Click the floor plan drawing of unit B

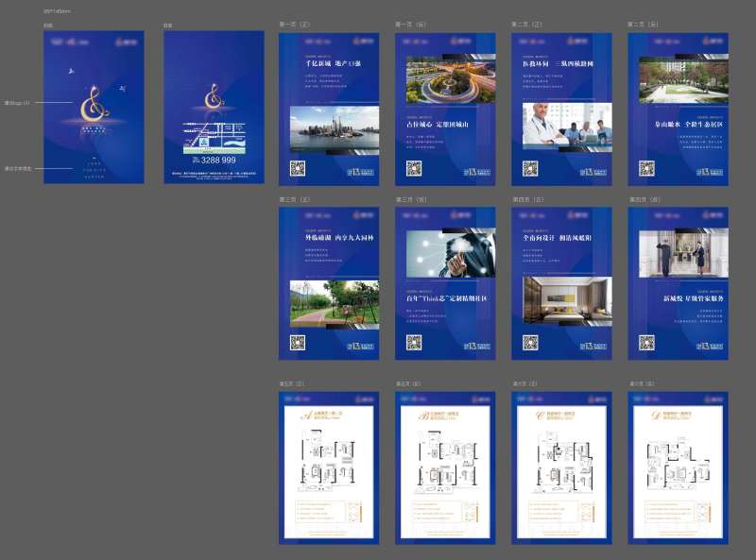click(x=443, y=467)
